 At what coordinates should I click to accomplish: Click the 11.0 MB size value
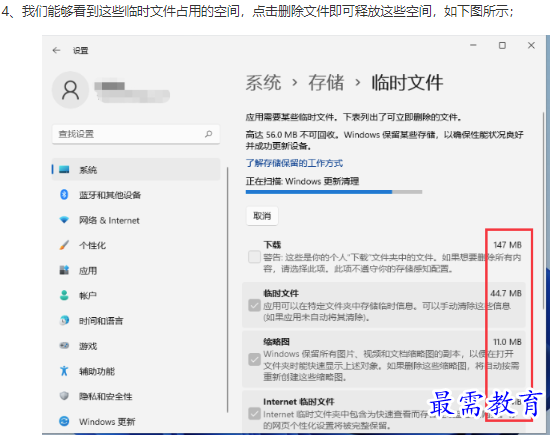(x=507, y=342)
